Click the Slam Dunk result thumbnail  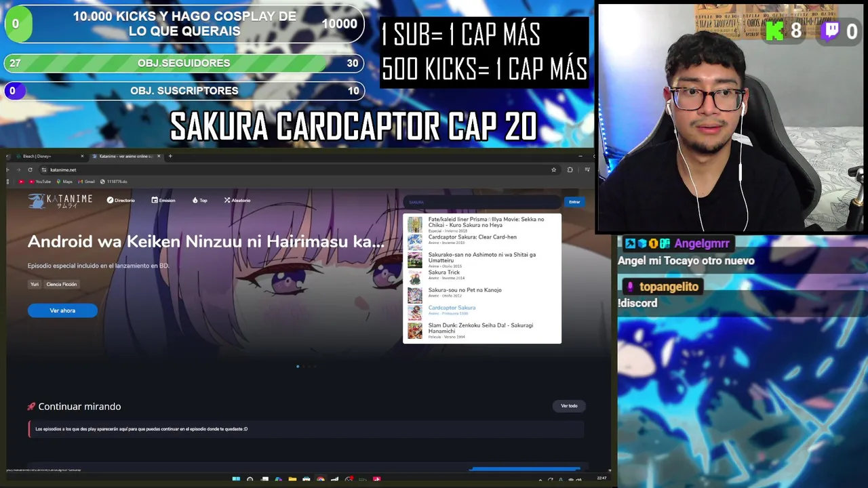(x=414, y=330)
